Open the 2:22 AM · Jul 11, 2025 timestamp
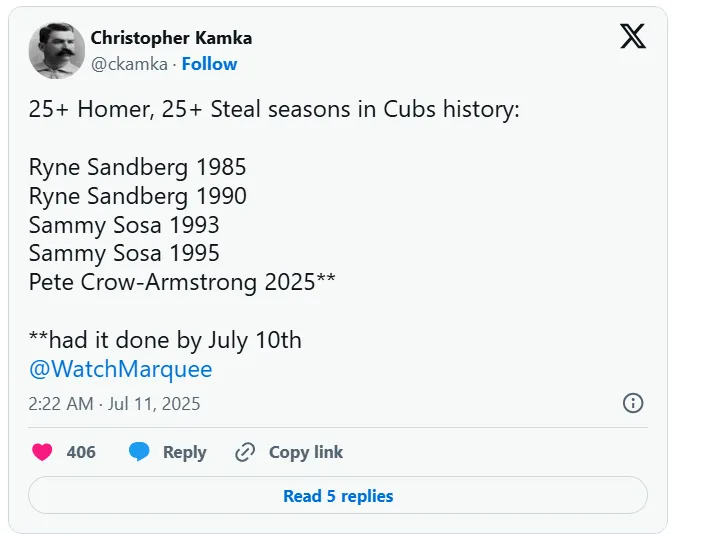 (x=114, y=404)
